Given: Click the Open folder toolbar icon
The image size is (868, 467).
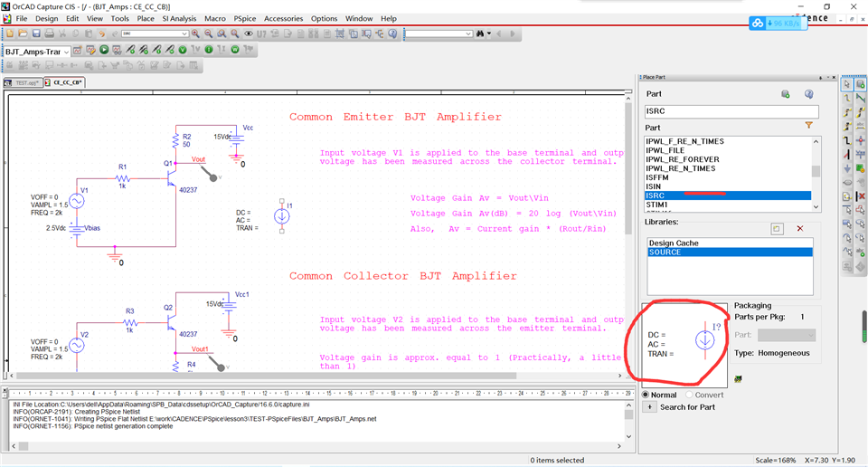Looking at the screenshot, I should tap(23, 33).
